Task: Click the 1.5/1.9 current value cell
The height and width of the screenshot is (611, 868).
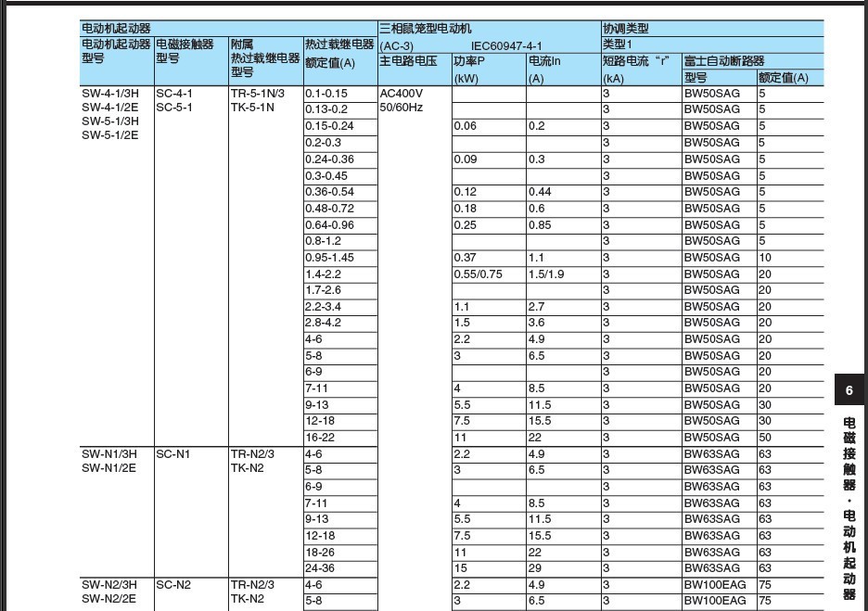Action: click(x=546, y=274)
